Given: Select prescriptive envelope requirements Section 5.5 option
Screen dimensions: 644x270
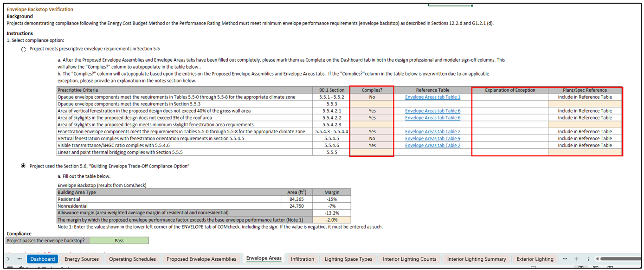Looking at the screenshot, I should pyautogui.click(x=24, y=49).
